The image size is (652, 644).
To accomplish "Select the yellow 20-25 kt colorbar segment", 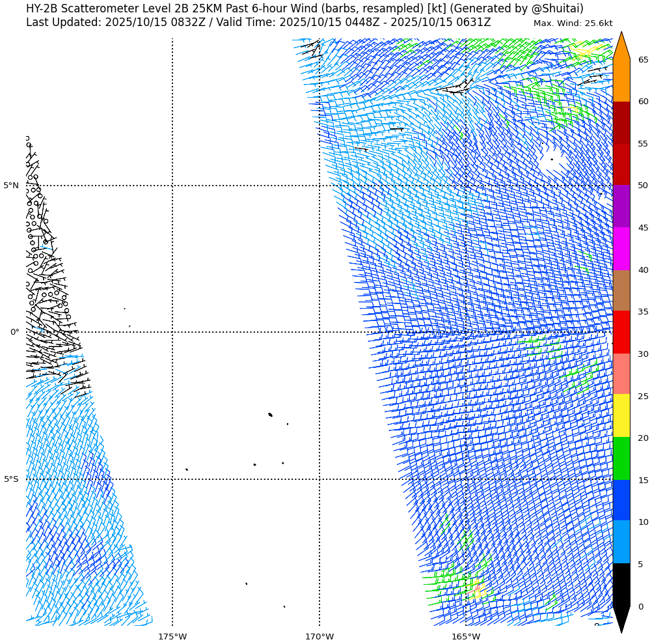I will (621, 415).
